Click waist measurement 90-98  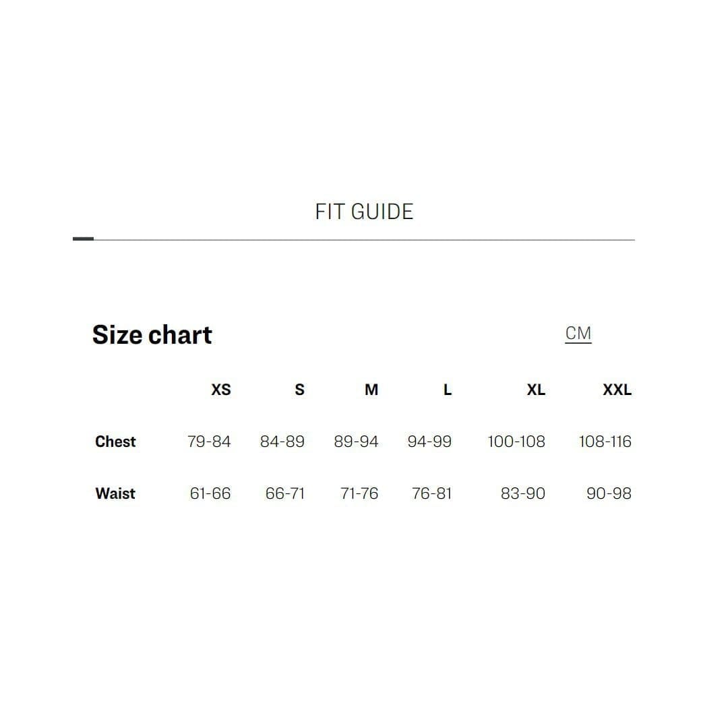[x=609, y=493]
